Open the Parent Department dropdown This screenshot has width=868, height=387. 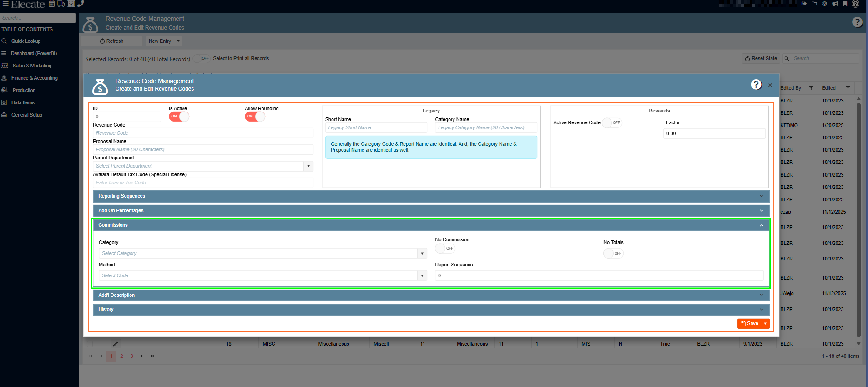(x=308, y=166)
